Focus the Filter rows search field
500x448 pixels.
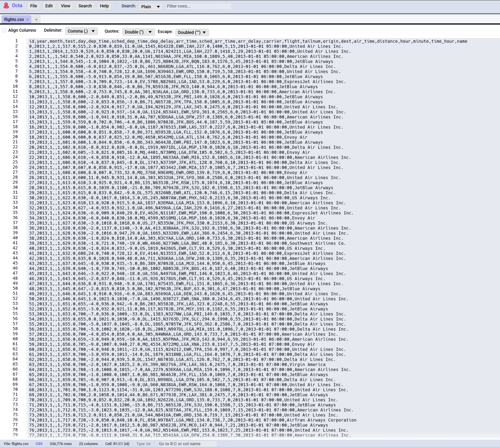198,6
